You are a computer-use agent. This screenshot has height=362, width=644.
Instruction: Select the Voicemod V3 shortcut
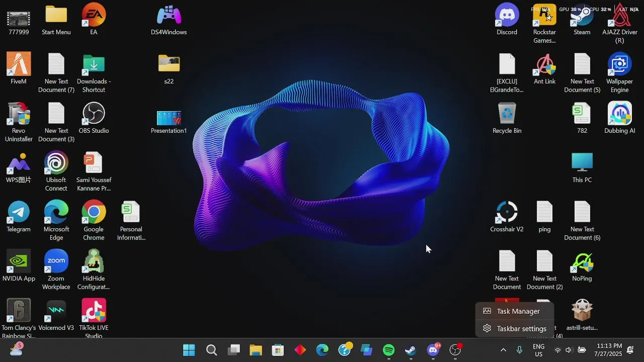click(56, 315)
